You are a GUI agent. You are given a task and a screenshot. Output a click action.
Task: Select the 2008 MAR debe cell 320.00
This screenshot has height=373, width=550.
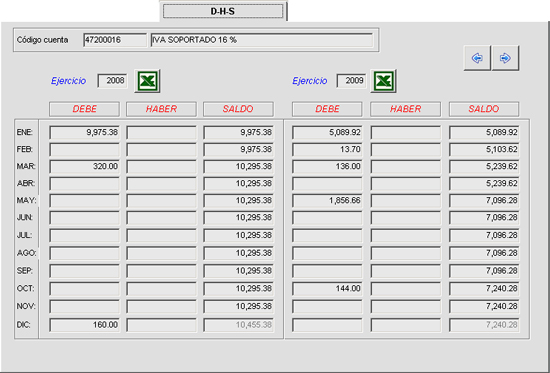[85, 167]
